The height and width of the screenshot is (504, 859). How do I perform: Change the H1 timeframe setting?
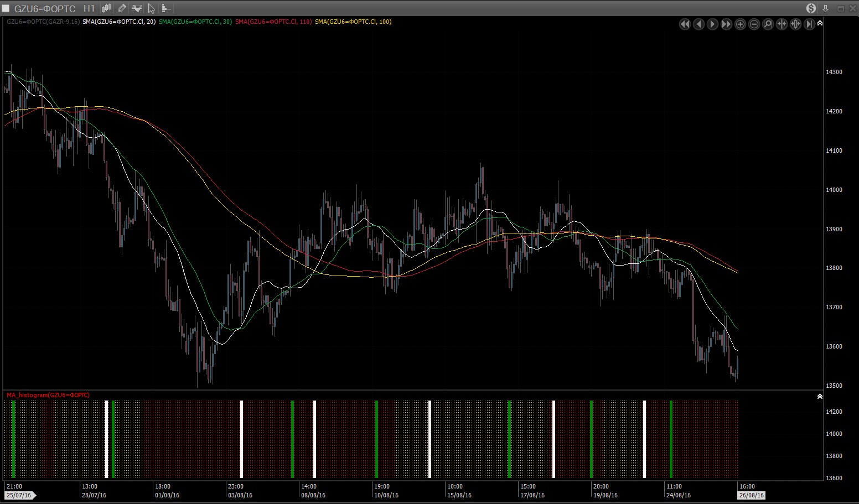coord(89,8)
